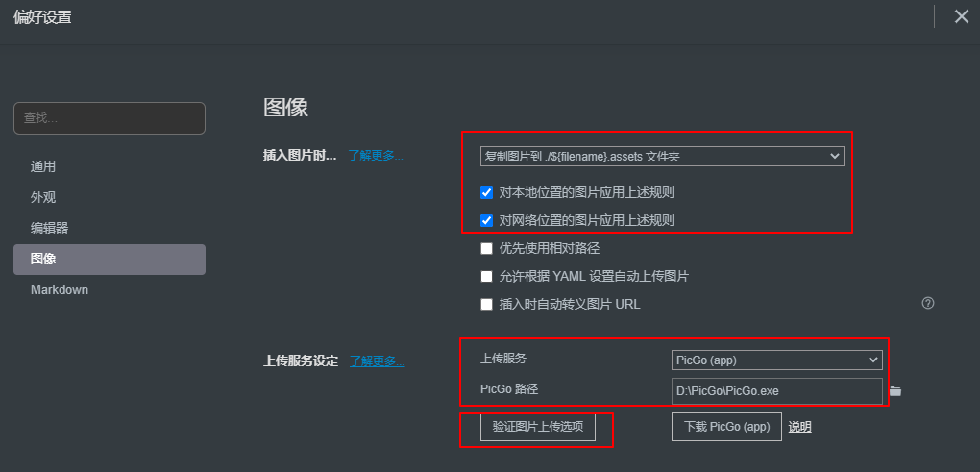Open the 复制图片到 assets 文件夹 dropdown
Screen dimensions: 980x472
coord(662,157)
